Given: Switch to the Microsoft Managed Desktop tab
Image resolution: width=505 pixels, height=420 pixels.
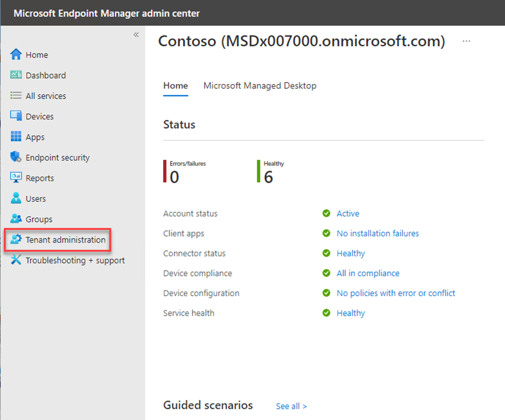Looking at the screenshot, I should [260, 86].
